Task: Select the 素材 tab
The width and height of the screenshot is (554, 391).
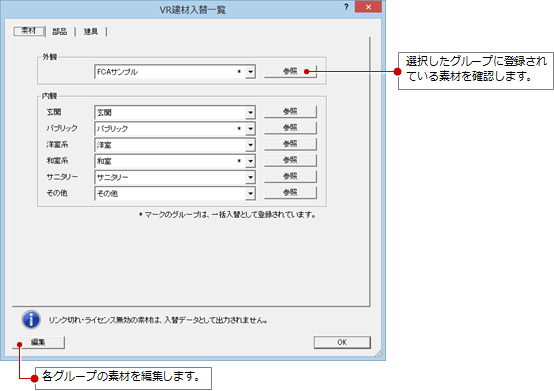Action: (x=29, y=31)
